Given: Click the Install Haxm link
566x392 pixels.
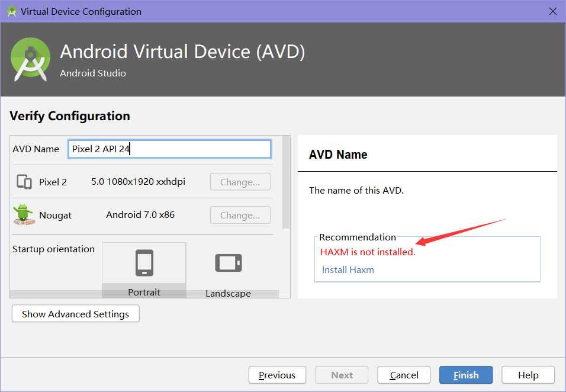Looking at the screenshot, I should [348, 269].
